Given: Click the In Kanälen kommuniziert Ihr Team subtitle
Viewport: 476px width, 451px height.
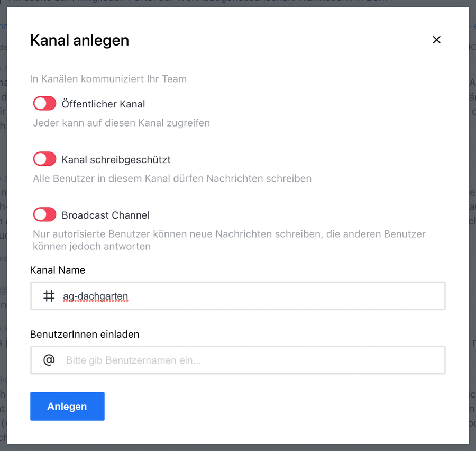Looking at the screenshot, I should point(108,79).
